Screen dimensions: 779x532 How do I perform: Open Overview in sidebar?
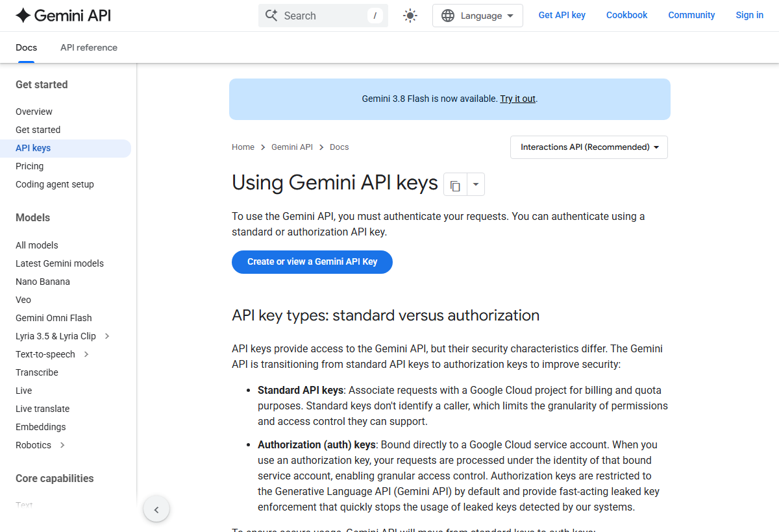34,112
